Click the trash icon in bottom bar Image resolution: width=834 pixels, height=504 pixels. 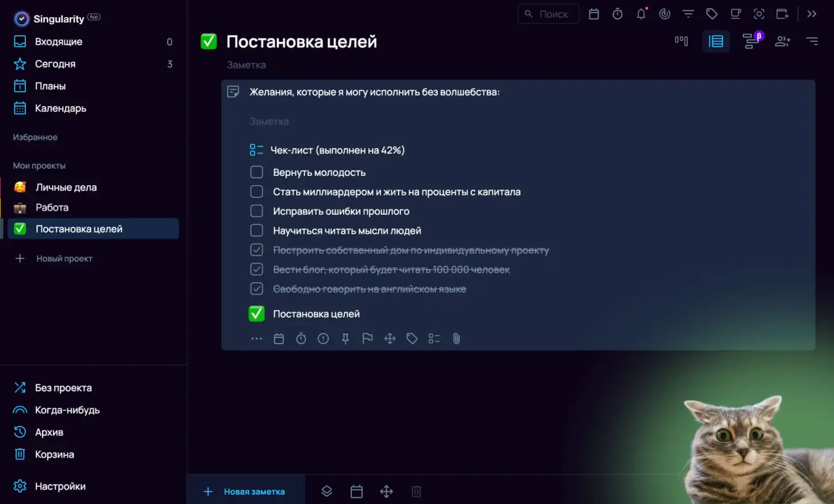[x=416, y=491]
